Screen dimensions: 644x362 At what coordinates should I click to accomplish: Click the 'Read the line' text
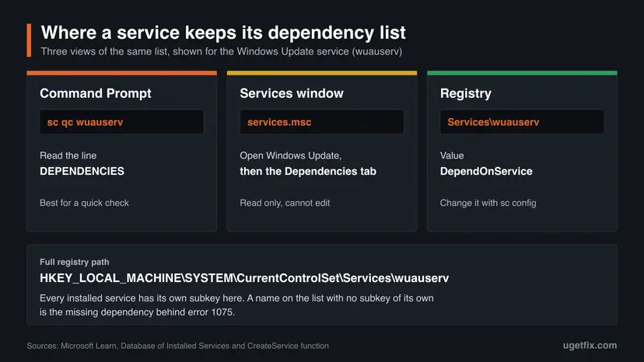click(x=68, y=155)
